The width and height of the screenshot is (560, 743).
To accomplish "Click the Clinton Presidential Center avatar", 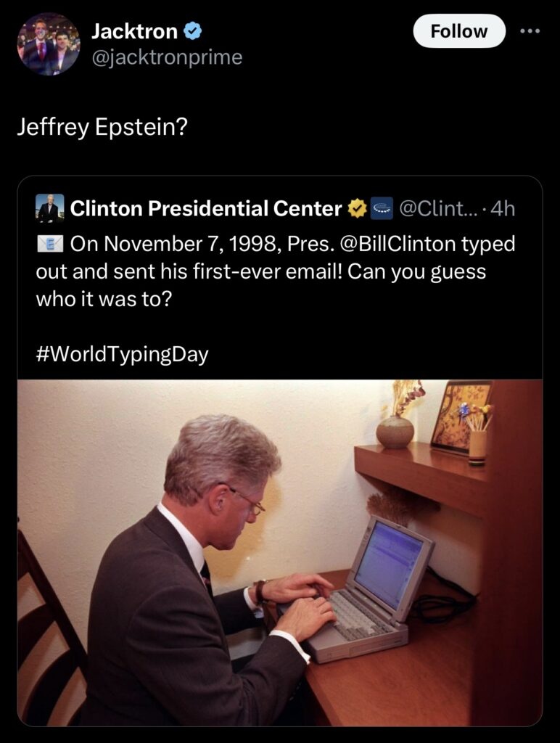I will (50, 209).
